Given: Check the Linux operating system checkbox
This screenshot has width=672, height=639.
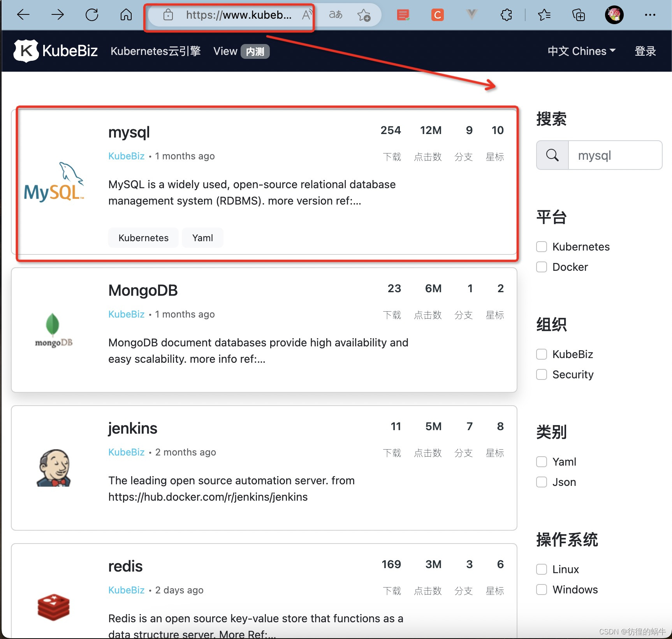Looking at the screenshot, I should (542, 569).
